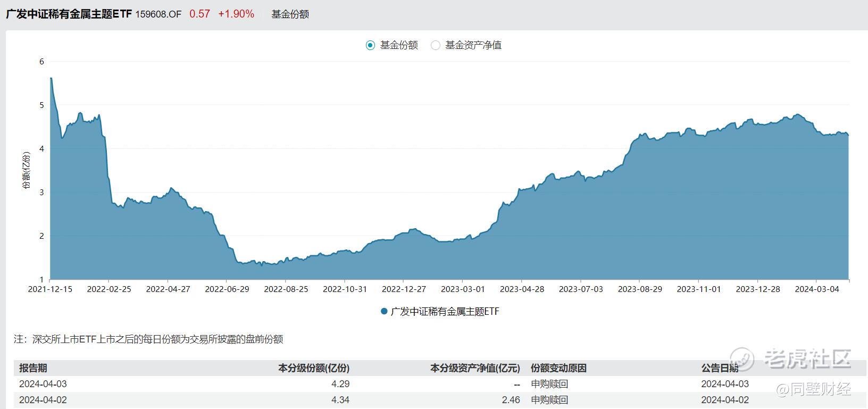Click the x-axis date label 2023-08-29

tap(640, 289)
